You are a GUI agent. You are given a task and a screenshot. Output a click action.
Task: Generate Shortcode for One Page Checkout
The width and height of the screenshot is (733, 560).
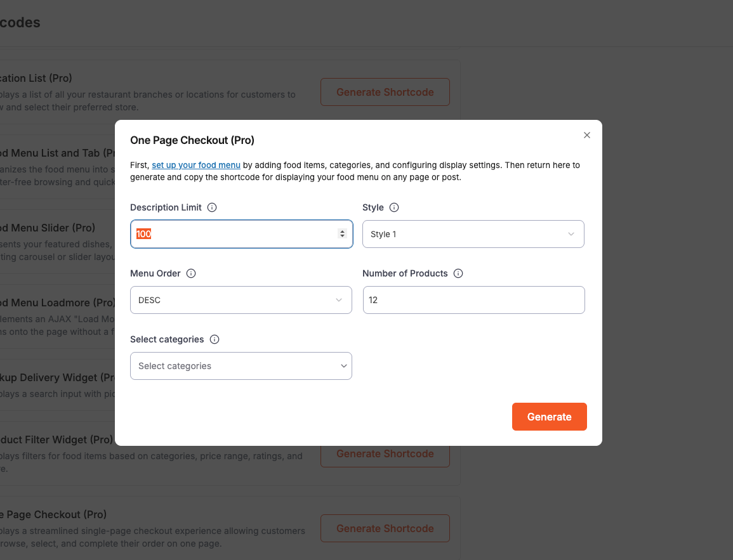pyautogui.click(x=385, y=528)
